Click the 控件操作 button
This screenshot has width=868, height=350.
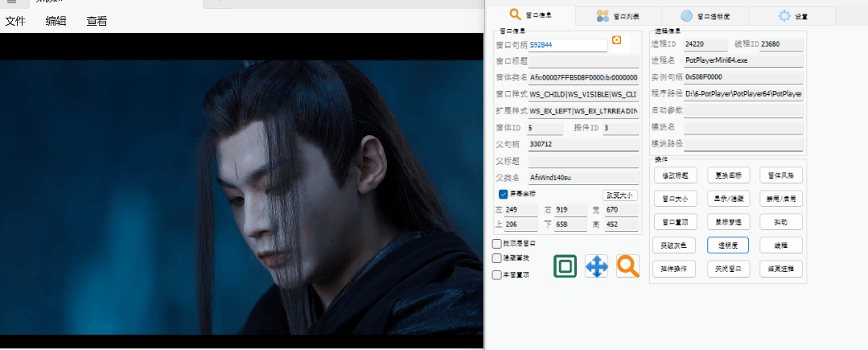pos(674,270)
